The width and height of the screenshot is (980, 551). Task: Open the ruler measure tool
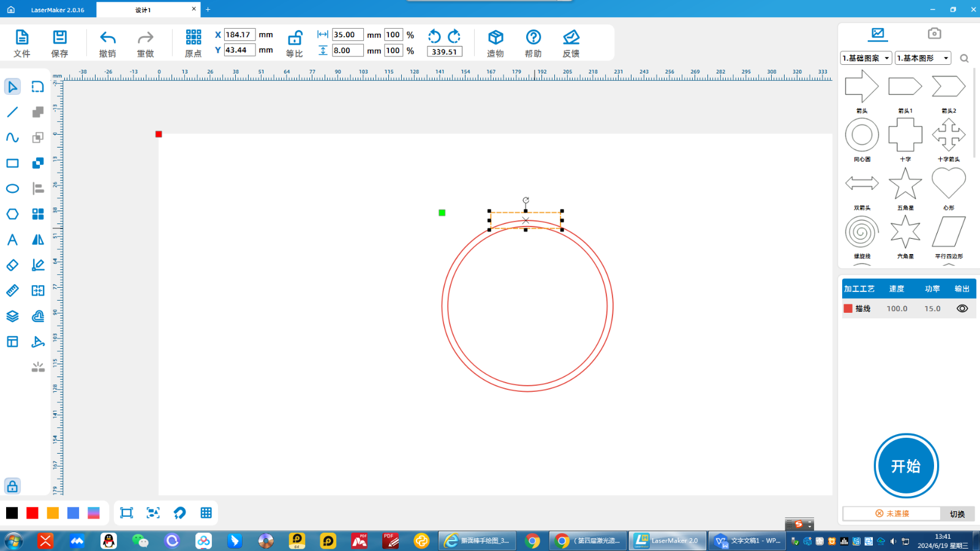(12, 291)
